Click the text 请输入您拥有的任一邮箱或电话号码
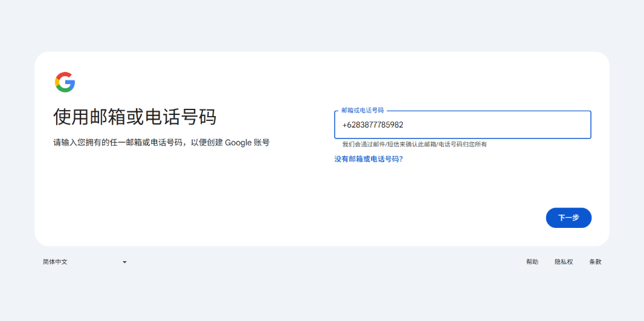The height and width of the screenshot is (321, 644). 117,143
